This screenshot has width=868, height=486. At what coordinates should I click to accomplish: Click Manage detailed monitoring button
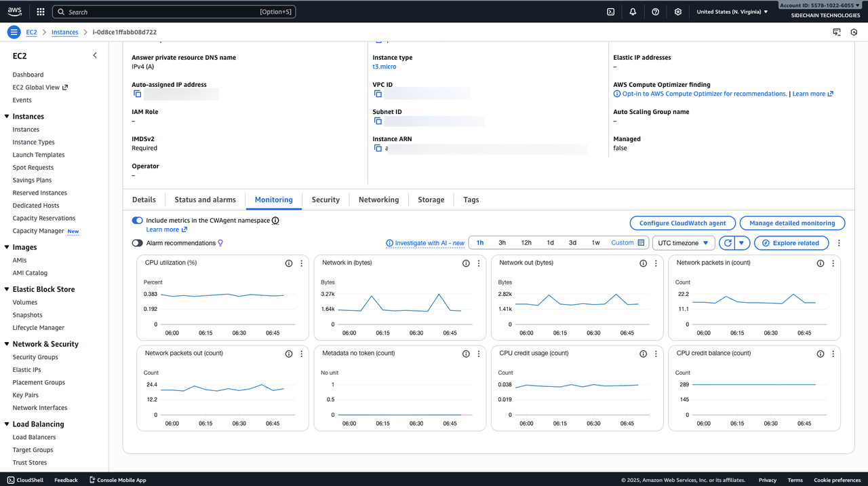[792, 223]
